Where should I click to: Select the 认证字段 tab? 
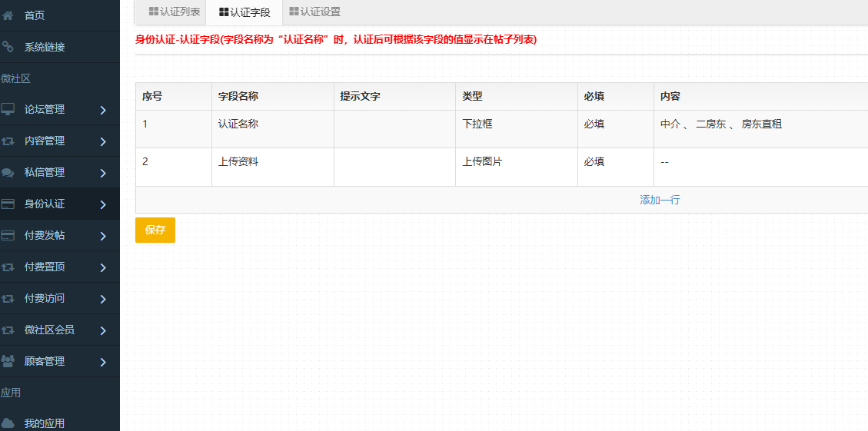click(244, 12)
